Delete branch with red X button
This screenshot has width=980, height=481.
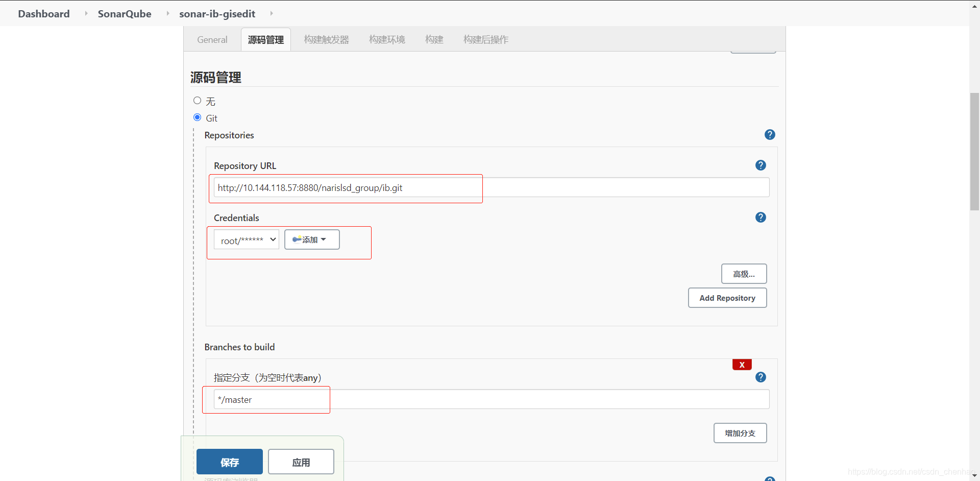coord(742,365)
